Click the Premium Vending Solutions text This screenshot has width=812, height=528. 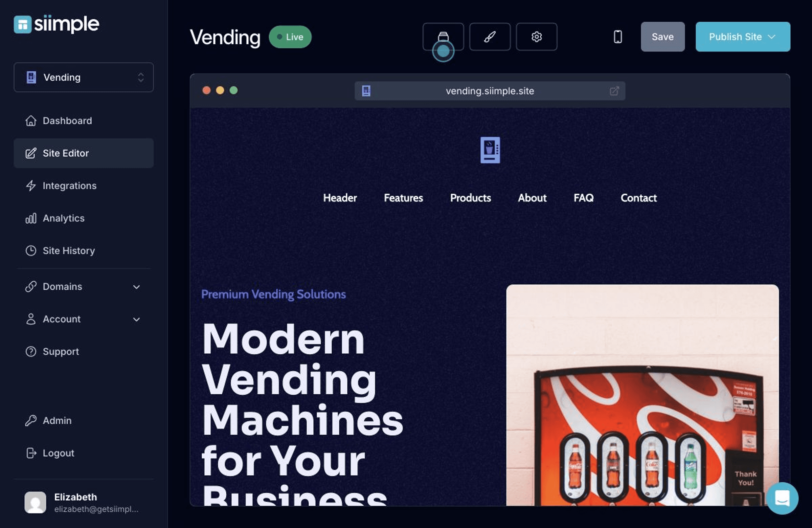point(273,294)
